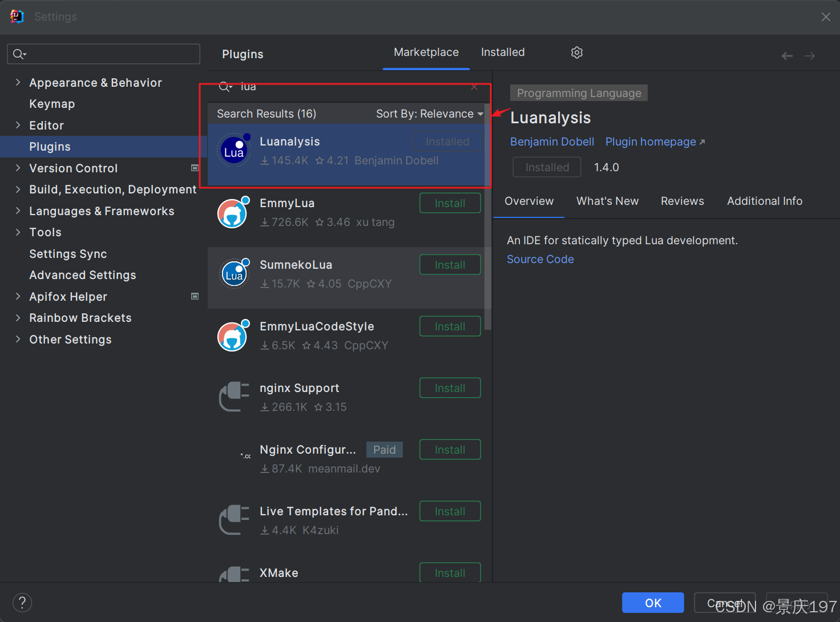The width and height of the screenshot is (840, 622).
Task: Open the help question mark button
Action: click(x=22, y=603)
